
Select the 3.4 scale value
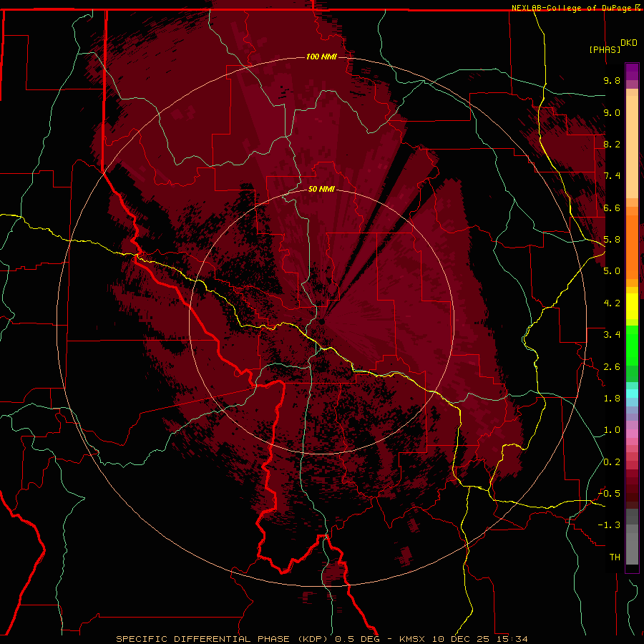click(x=612, y=335)
